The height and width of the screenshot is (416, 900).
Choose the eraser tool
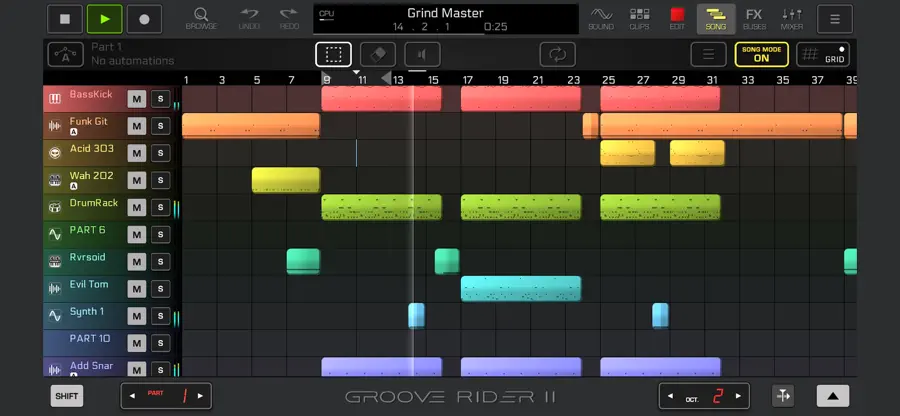pos(378,55)
